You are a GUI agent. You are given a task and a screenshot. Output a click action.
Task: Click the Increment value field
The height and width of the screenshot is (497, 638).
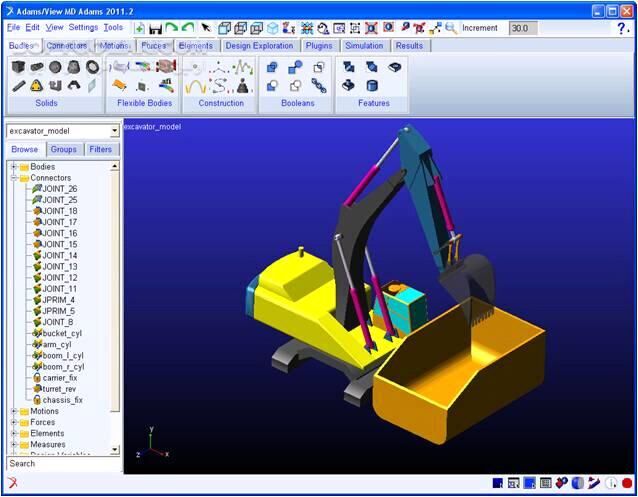523,28
